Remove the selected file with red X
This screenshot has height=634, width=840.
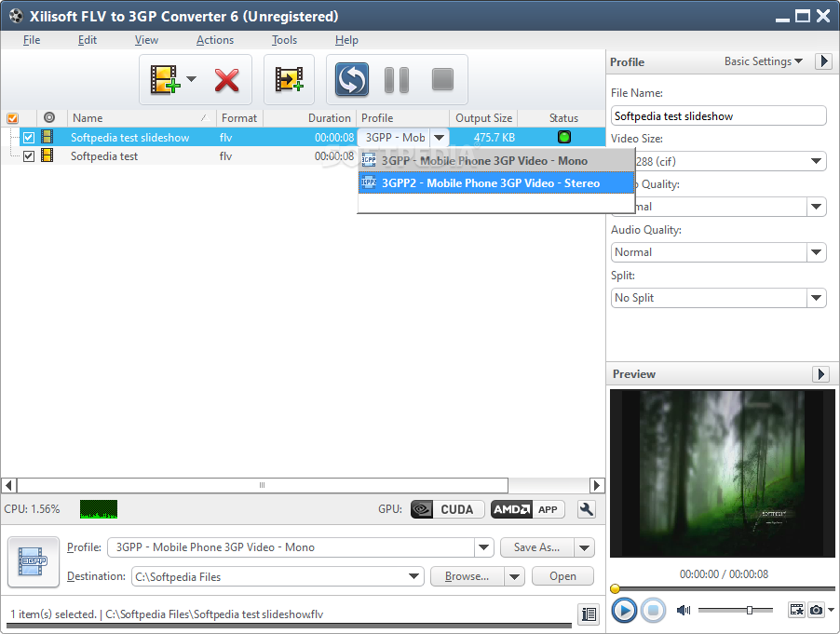point(226,80)
